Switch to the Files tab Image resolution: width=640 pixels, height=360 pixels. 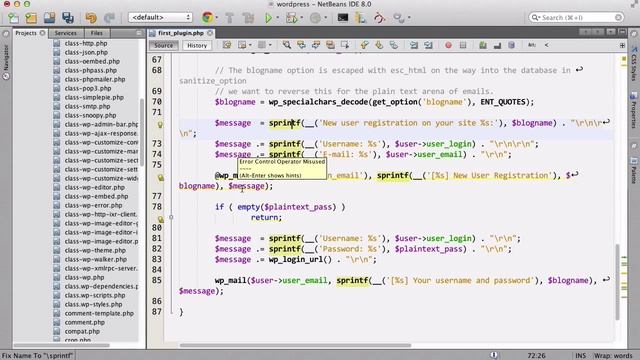(97, 33)
